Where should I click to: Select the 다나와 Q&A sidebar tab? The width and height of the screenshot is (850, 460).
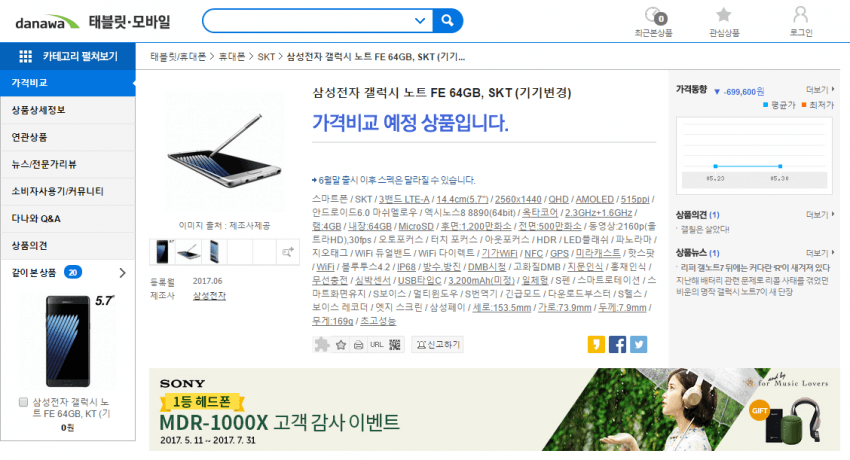pos(68,219)
